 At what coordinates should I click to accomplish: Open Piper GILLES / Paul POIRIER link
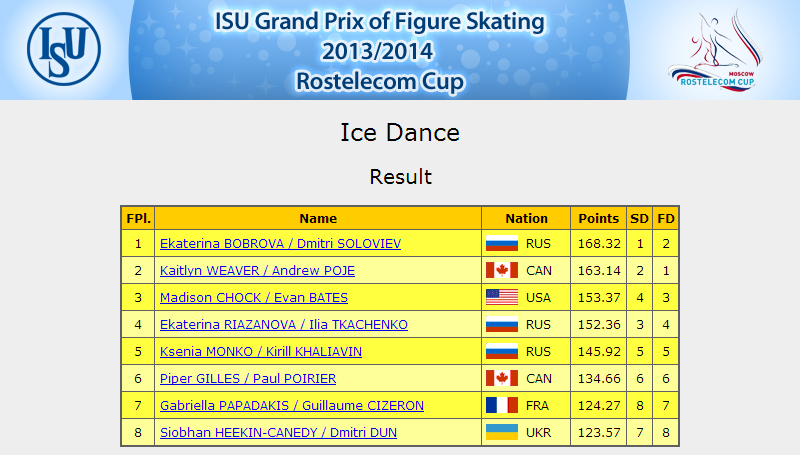[248, 379]
